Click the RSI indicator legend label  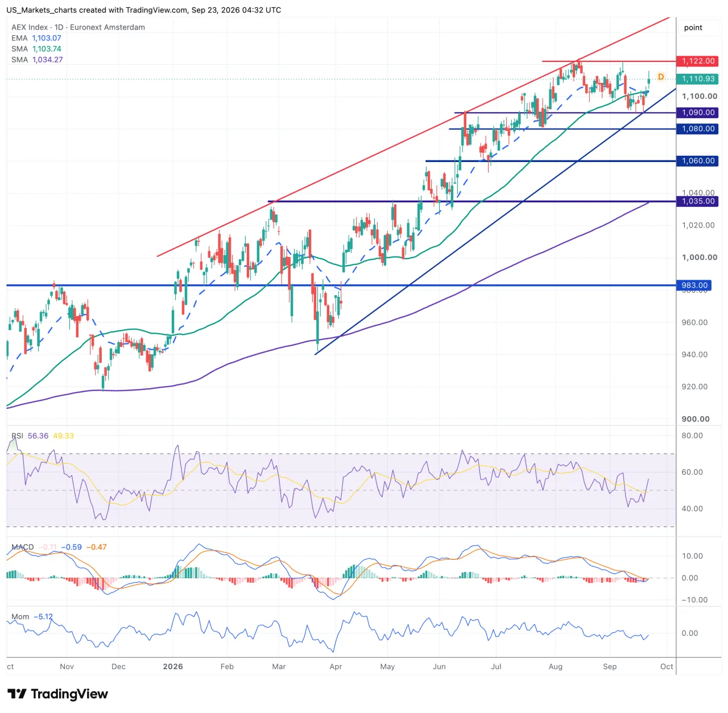tap(18, 436)
